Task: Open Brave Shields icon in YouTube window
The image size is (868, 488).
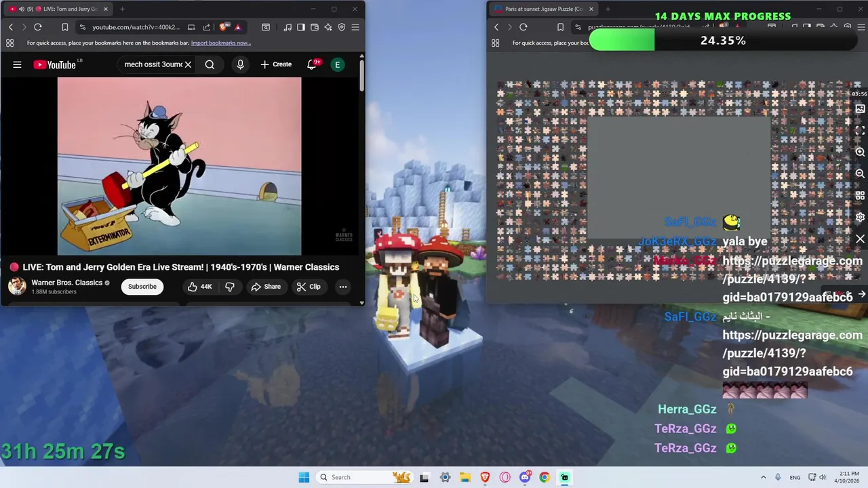Action: click(223, 27)
